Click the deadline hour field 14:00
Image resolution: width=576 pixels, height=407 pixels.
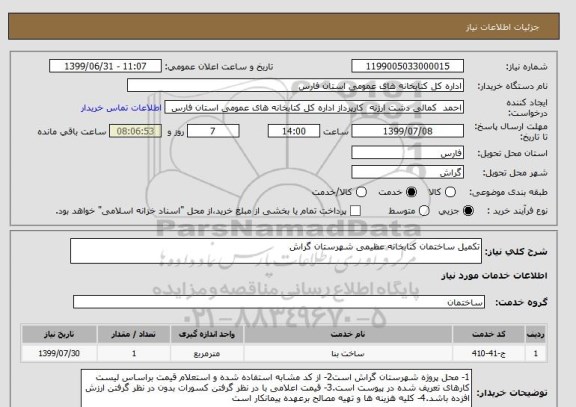[294, 131]
